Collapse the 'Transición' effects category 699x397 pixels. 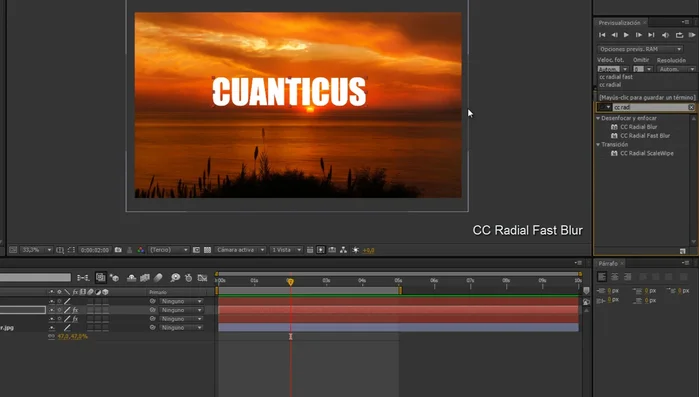[598, 144]
